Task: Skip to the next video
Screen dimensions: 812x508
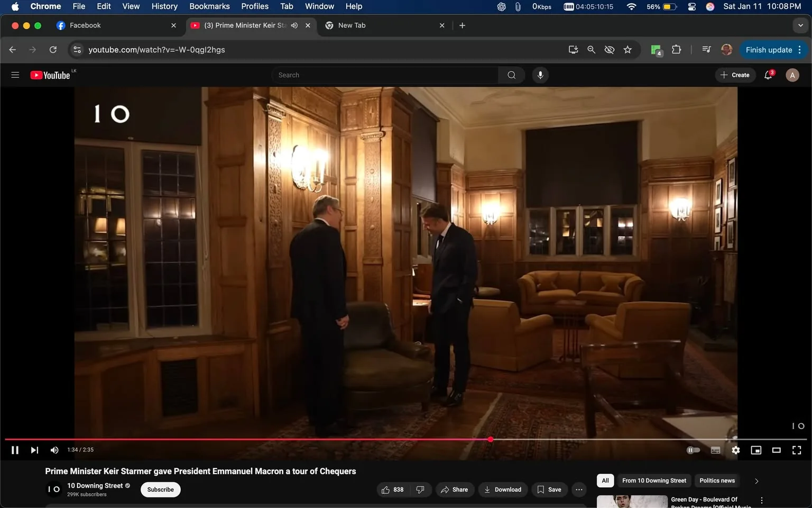Action: click(x=34, y=450)
